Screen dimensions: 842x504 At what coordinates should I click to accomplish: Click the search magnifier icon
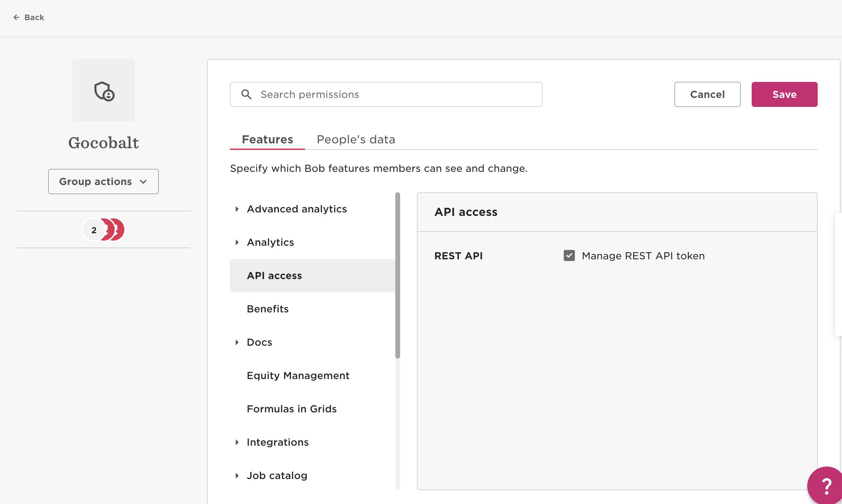(x=246, y=94)
